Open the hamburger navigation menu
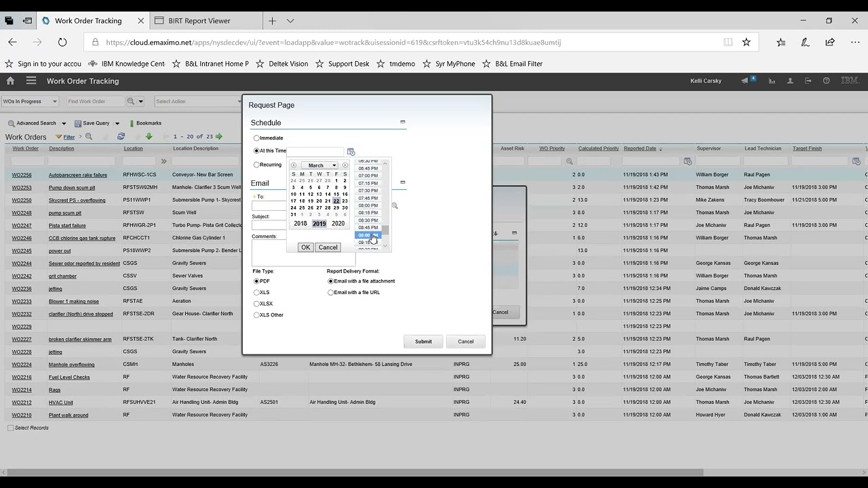Viewport: 868px width, 488px height. 31,81
